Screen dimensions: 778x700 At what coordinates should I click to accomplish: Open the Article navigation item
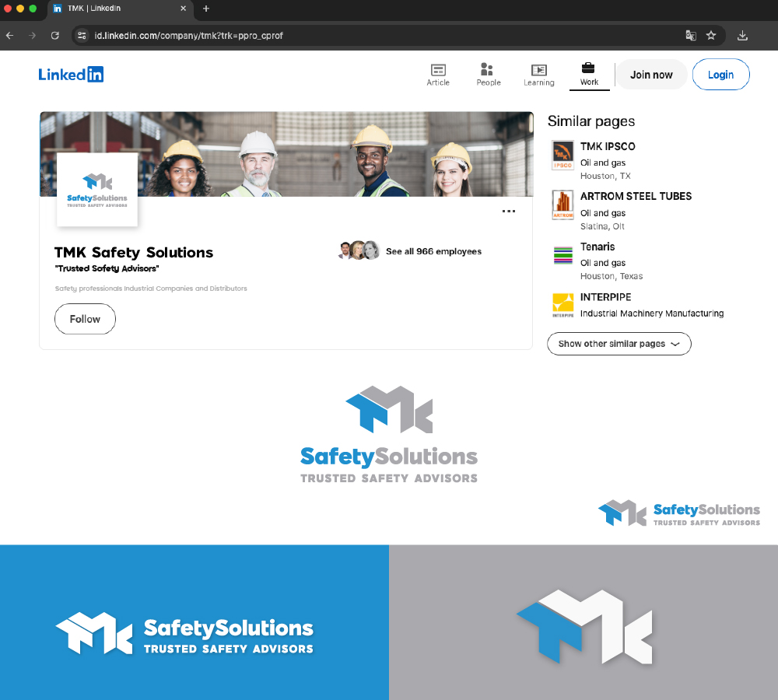tap(438, 75)
